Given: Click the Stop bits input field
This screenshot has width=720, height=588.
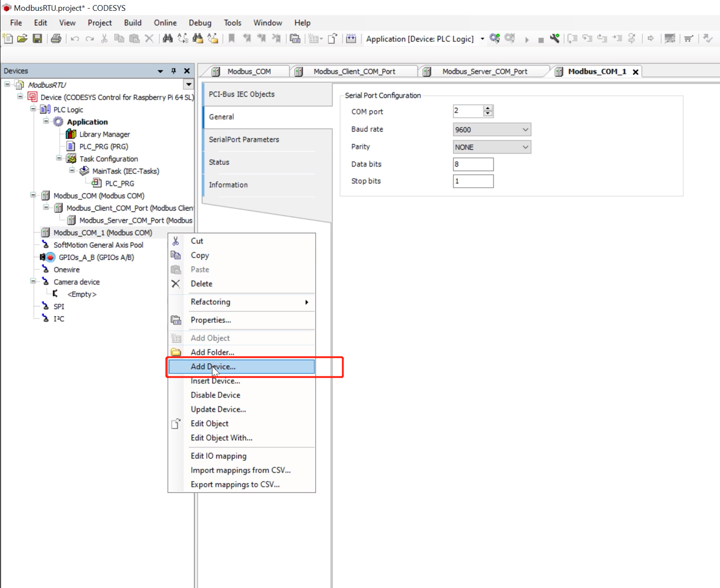Looking at the screenshot, I should 473,181.
